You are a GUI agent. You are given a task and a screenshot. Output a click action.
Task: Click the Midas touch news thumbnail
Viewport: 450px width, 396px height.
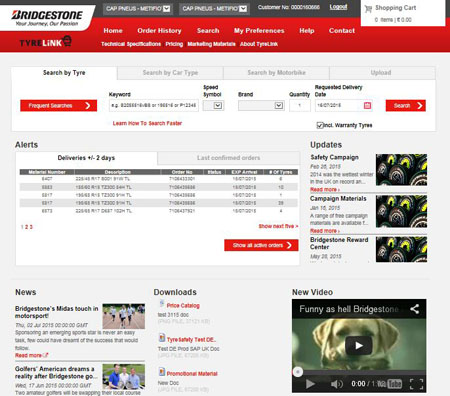[x=124, y=316]
